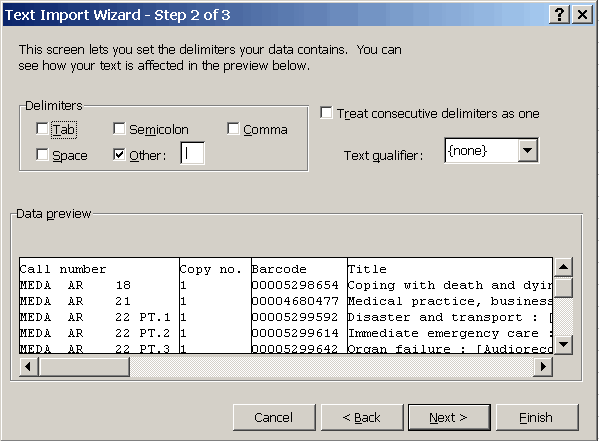This screenshot has width=599, height=441.
Task: Toggle Treat consecutive delimiters as one
Action: point(326,113)
